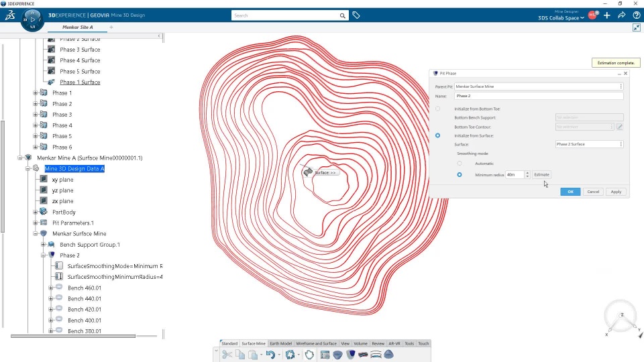Select Initialize from Surface radio
The height and width of the screenshot is (362, 644).
click(x=438, y=135)
